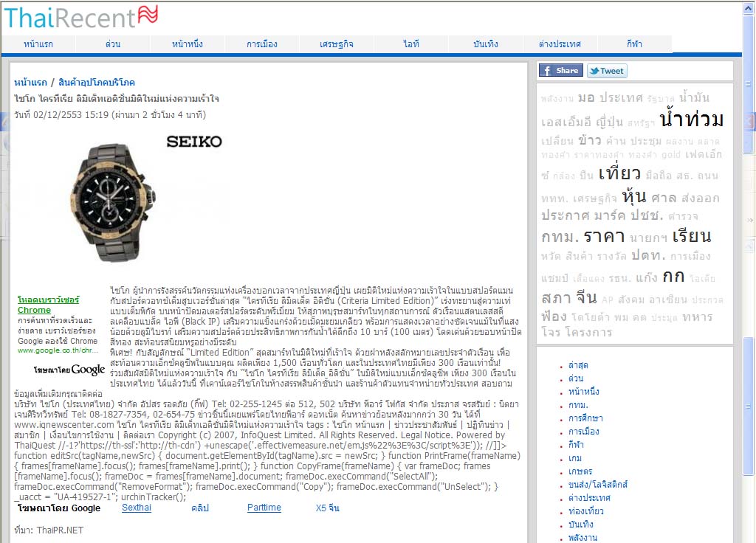Select tag น้ำมัน in tag cloud
The width and height of the screenshot is (756, 543).
point(694,98)
